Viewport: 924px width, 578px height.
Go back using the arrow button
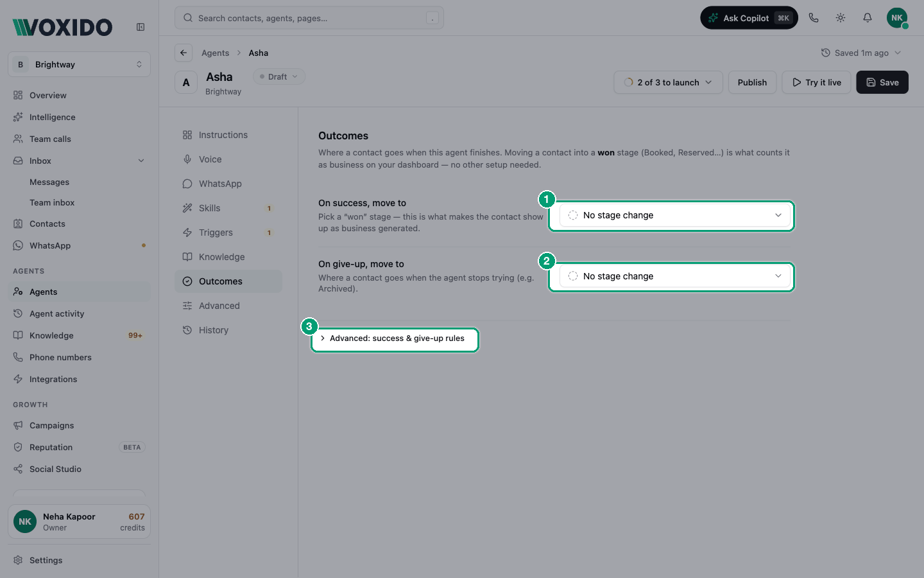(x=184, y=53)
